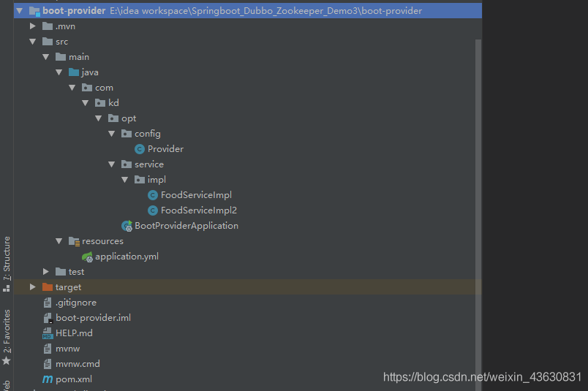Click the test folder icon
Image resolution: width=588 pixels, height=391 pixels.
coord(61,272)
